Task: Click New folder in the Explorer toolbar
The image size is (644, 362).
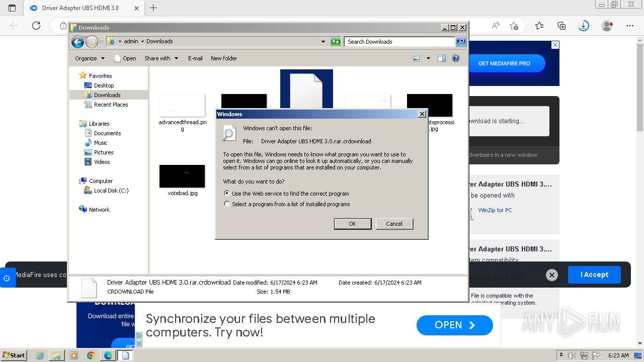Action: 224,58
